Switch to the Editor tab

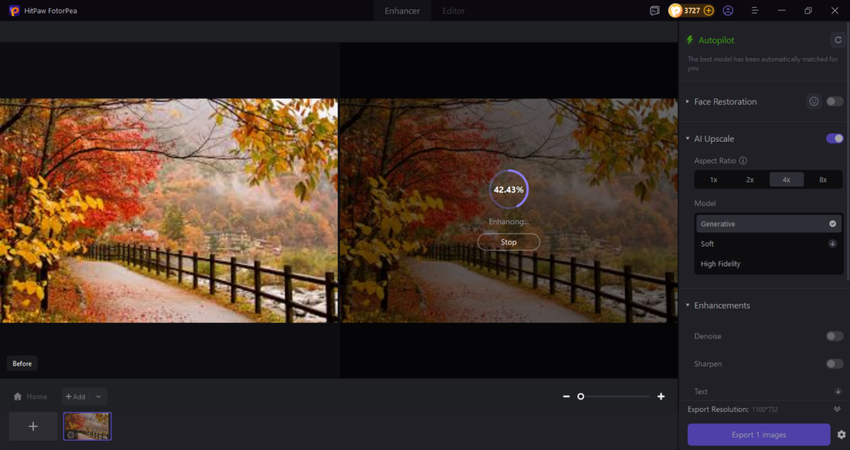(453, 11)
